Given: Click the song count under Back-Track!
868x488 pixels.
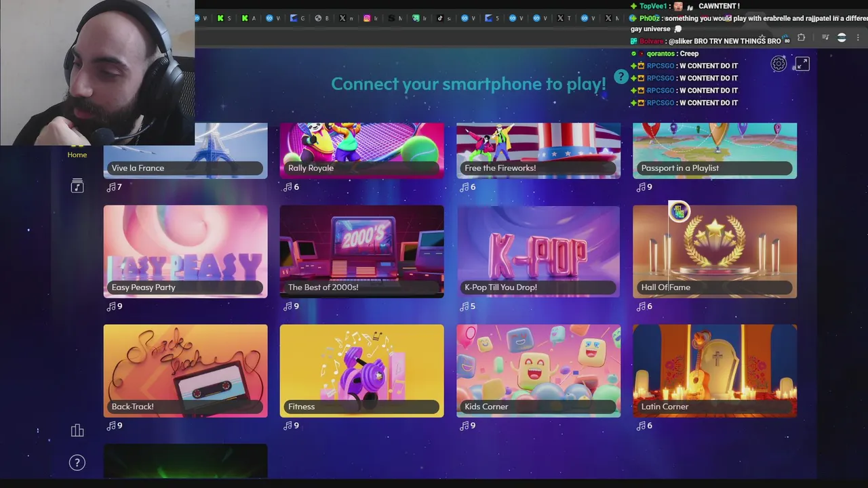Looking at the screenshot, I should (x=114, y=426).
